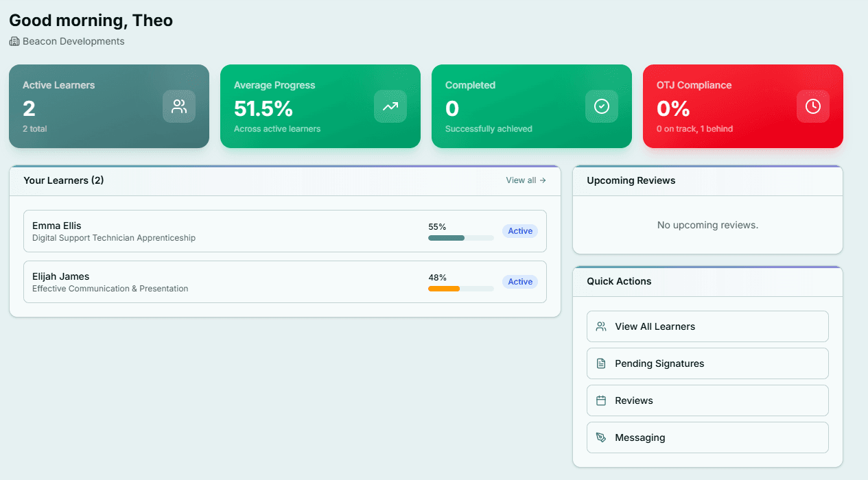
Task: Open the Reviews quick action
Action: click(x=707, y=400)
